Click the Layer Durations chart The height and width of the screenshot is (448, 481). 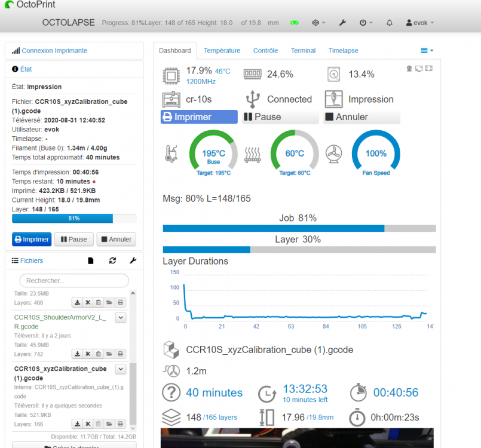point(299,300)
